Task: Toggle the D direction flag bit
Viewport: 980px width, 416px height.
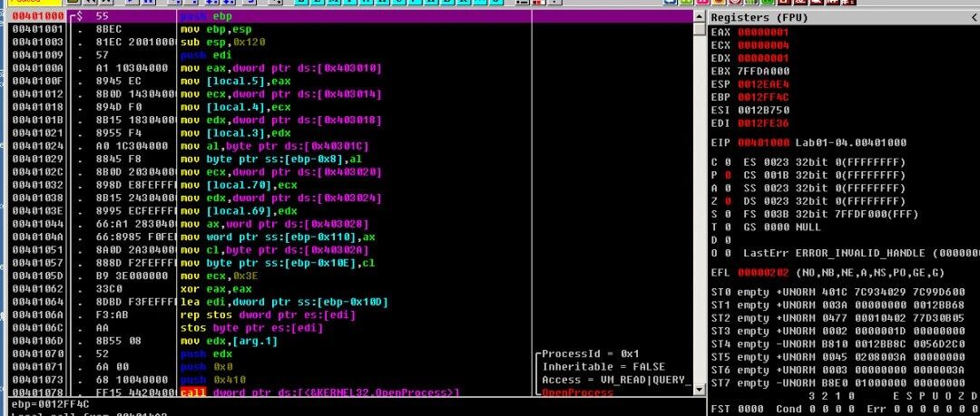Action: (x=728, y=240)
